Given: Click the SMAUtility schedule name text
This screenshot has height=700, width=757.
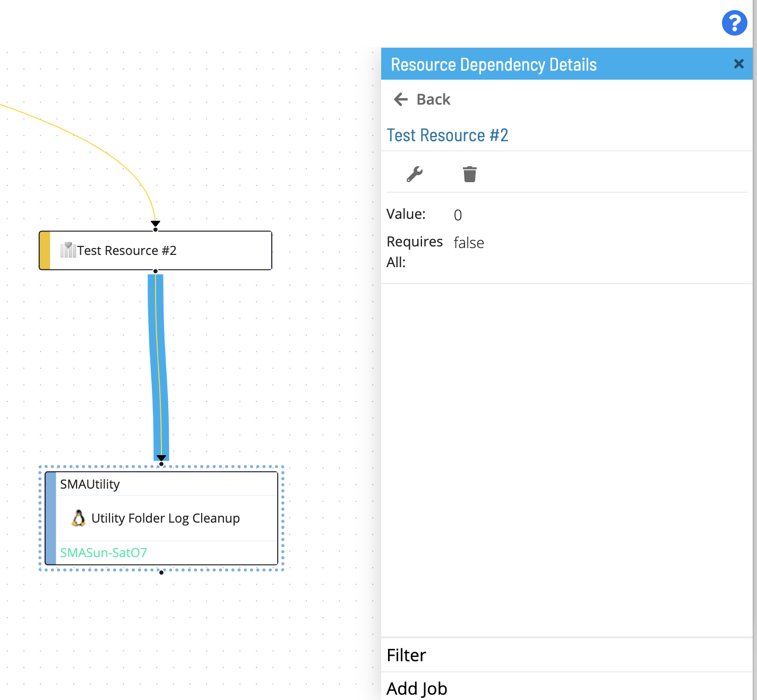Looking at the screenshot, I should [90, 484].
